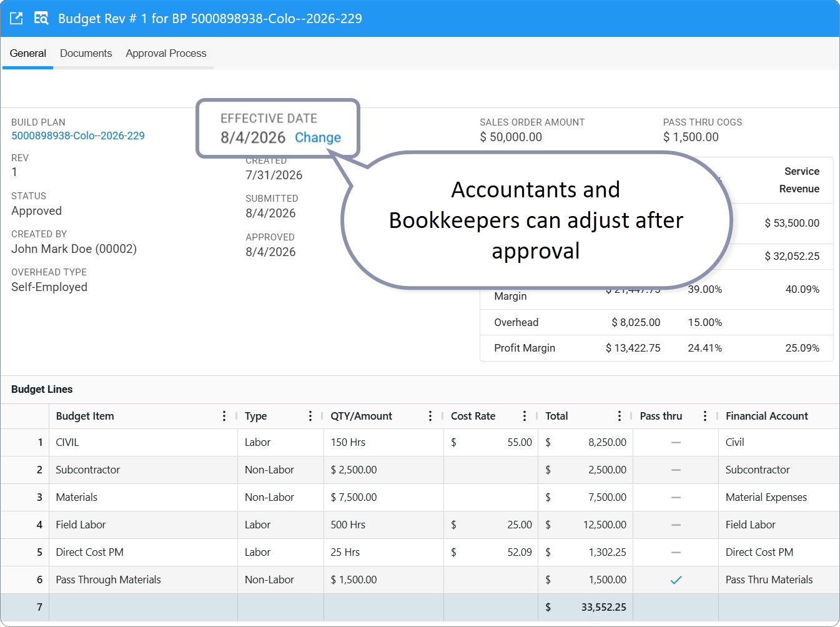Sort by Type column header
The height and width of the screenshot is (627, 840).
pos(256,416)
